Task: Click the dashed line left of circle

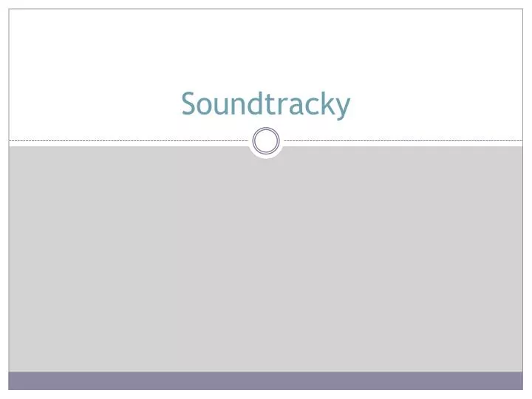Action: click(129, 140)
